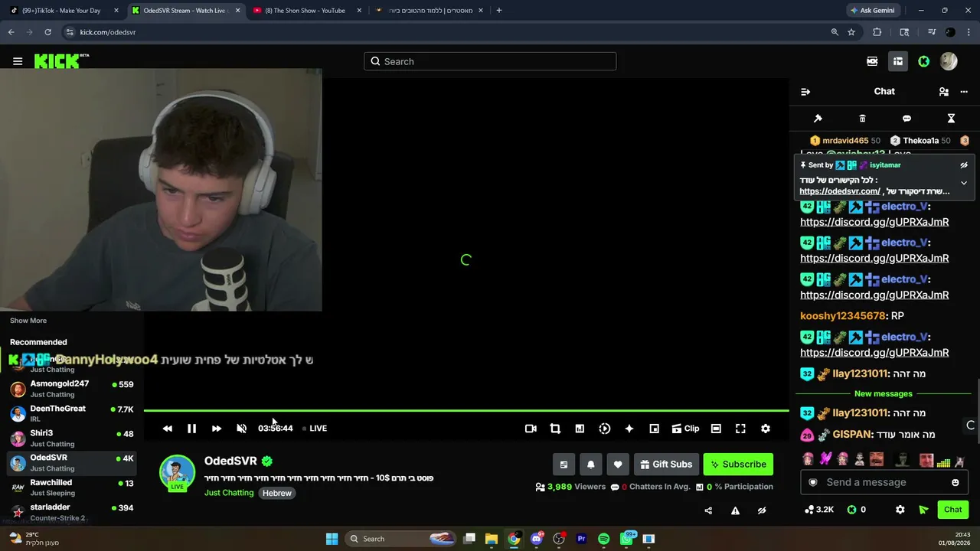Click the sparkle icon in the player bar

tap(629, 429)
